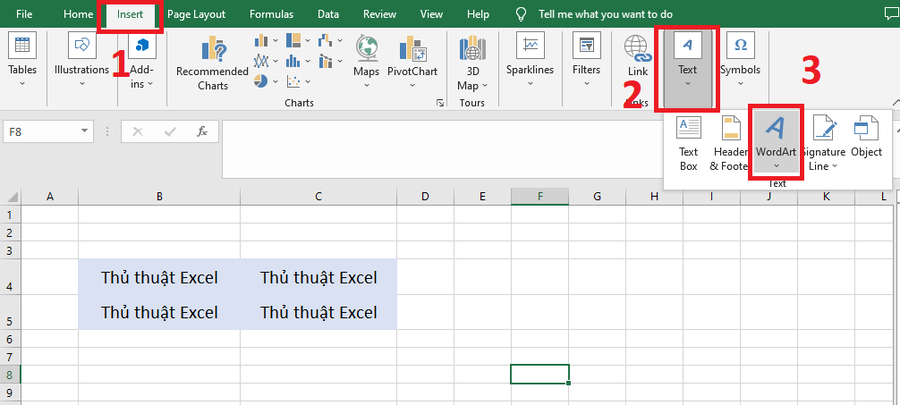Open the comments icon in the ribbon corner

pos(892,14)
